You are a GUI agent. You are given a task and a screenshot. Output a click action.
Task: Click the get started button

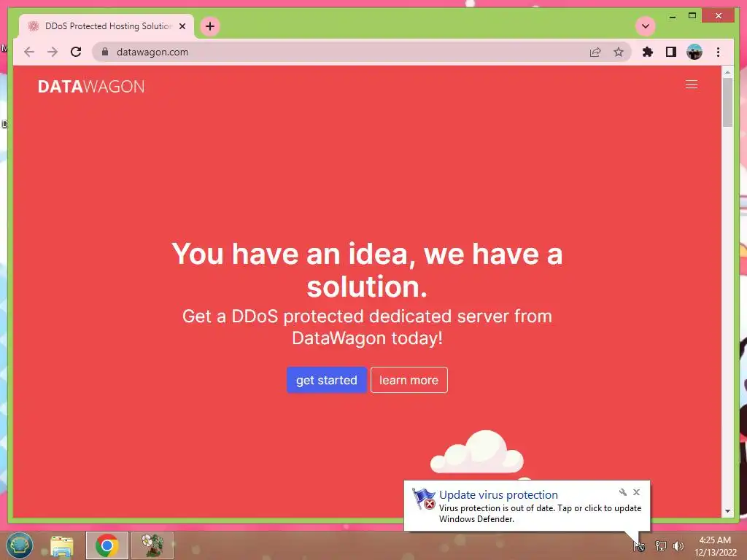(x=327, y=380)
